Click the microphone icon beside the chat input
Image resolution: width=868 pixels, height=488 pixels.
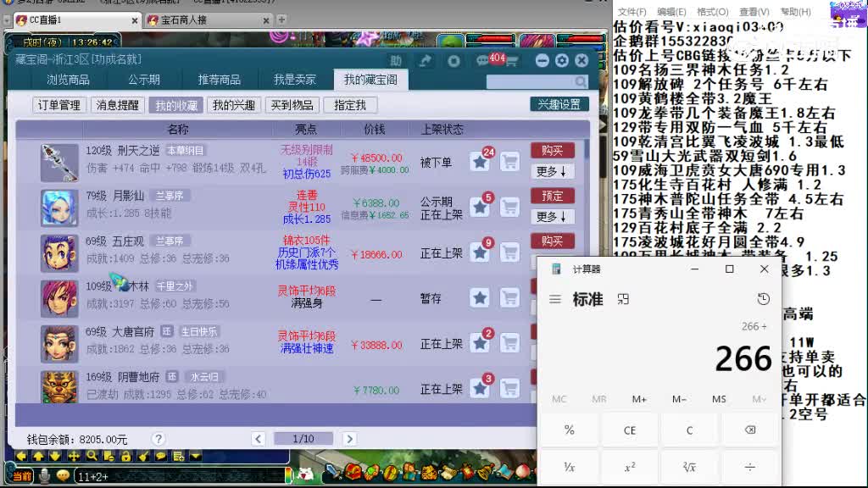43,474
